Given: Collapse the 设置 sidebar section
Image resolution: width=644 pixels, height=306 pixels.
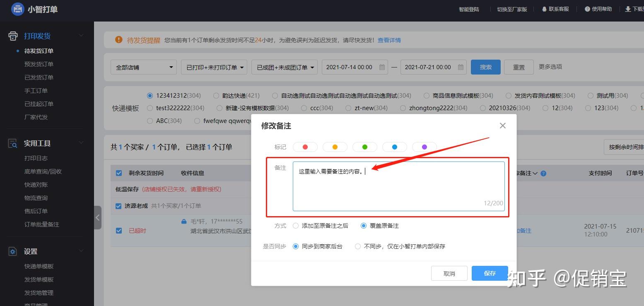Looking at the screenshot, I should 81,251.
